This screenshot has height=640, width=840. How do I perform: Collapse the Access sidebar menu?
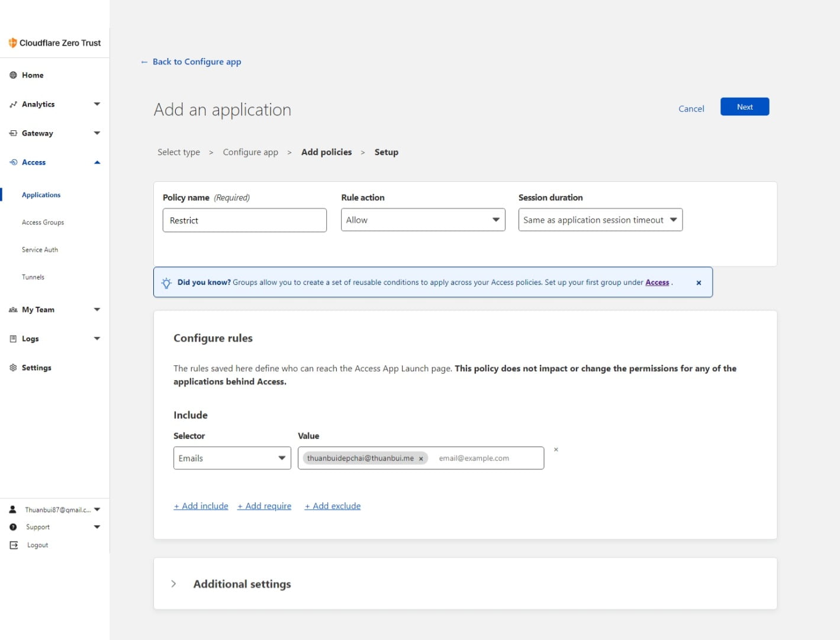point(97,162)
